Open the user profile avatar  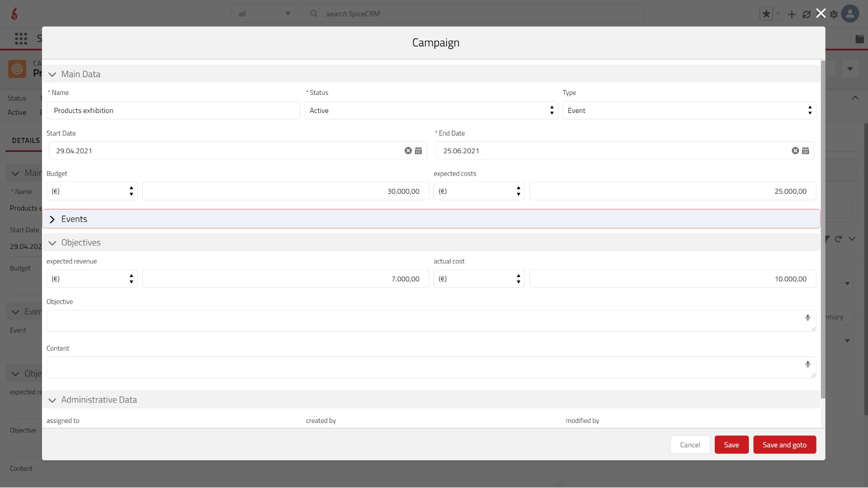tap(850, 14)
